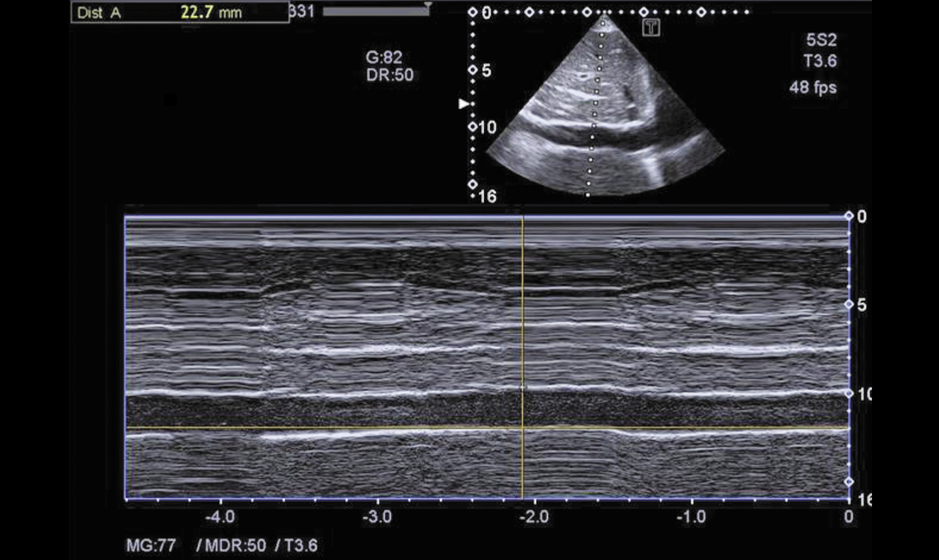Click the G:82 gain label

(384, 58)
